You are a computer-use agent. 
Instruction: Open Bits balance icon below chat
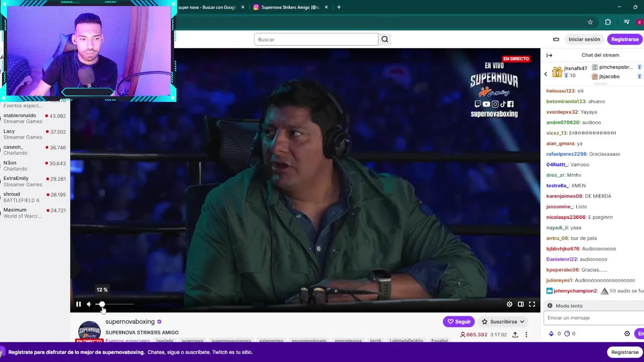click(x=551, y=333)
